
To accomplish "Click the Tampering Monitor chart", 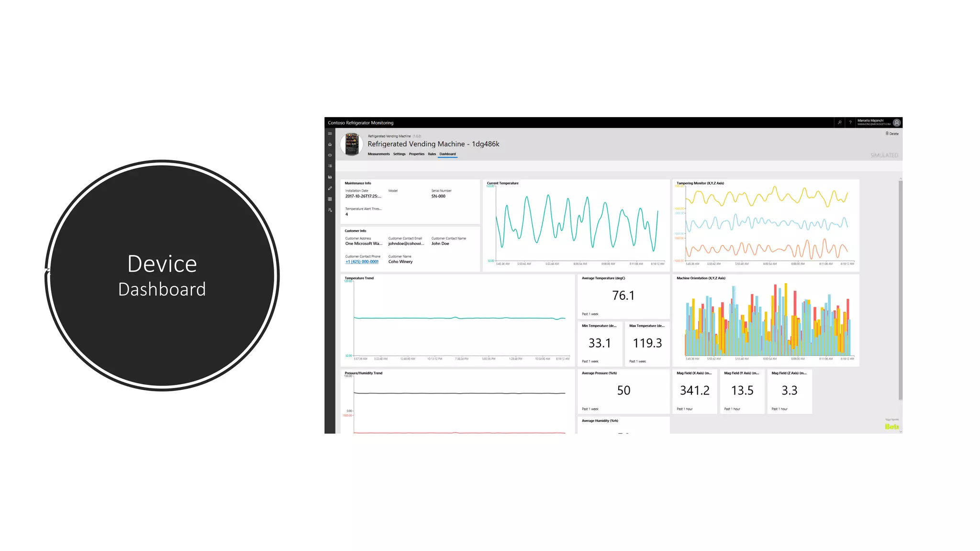I will (x=766, y=225).
